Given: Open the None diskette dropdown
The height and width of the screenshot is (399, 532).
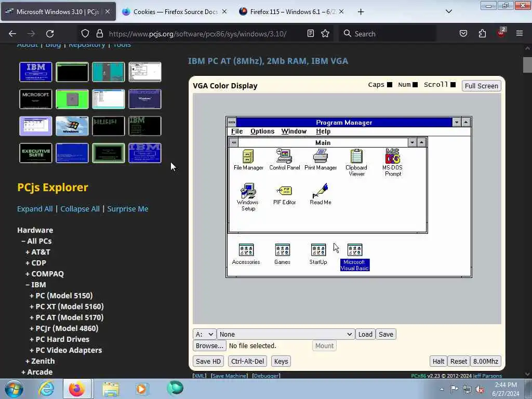Looking at the screenshot, I should (286, 334).
